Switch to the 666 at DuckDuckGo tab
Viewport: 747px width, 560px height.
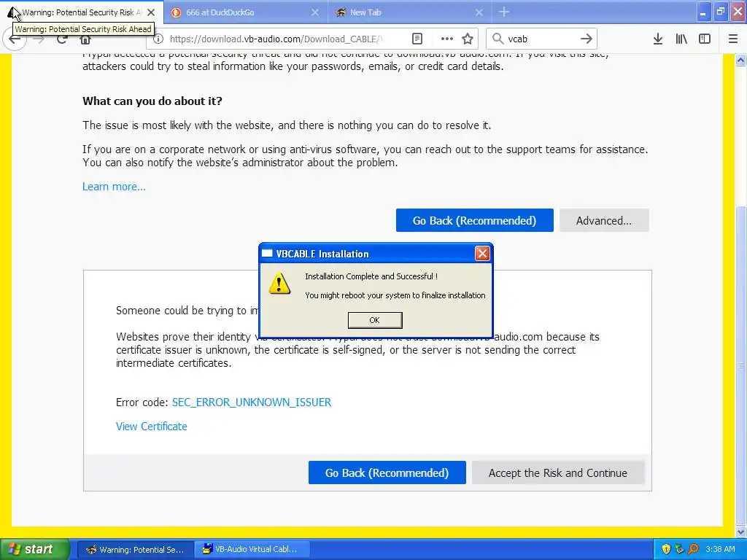[246, 12]
